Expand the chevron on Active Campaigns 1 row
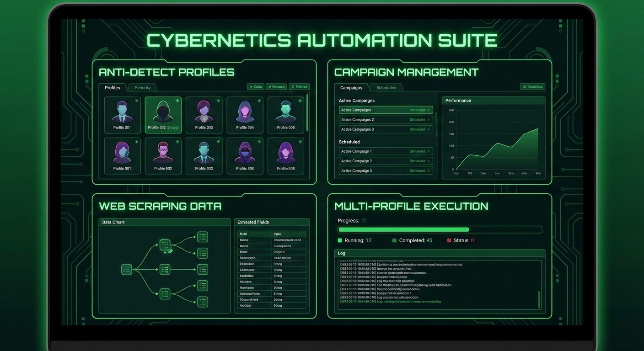The height and width of the screenshot is (351, 644). tap(429, 110)
